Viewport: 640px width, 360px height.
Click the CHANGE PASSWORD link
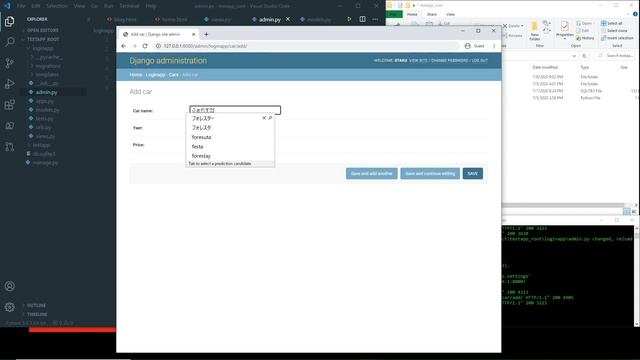pos(449,60)
